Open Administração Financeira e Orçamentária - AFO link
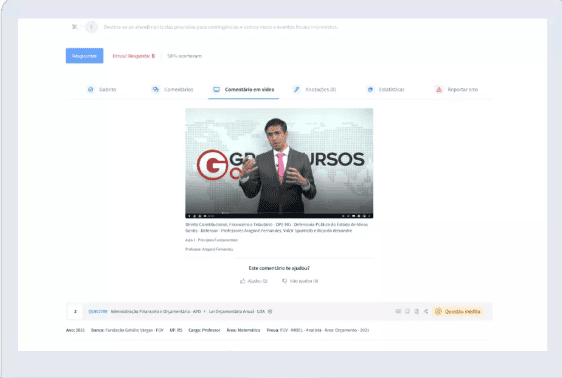The image size is (562, 378). [x=156, y=312]
